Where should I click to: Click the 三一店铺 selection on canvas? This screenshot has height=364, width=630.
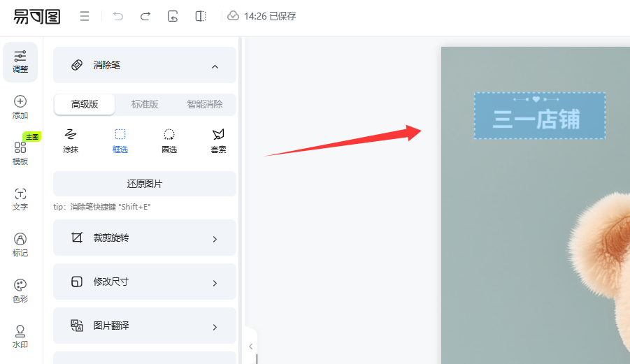[x=539, y=117]
